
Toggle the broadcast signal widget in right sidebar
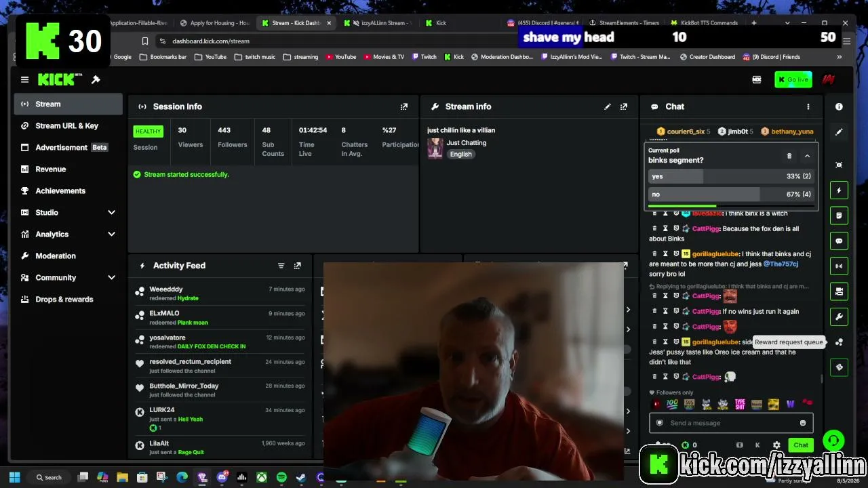(x=839, y=266)
